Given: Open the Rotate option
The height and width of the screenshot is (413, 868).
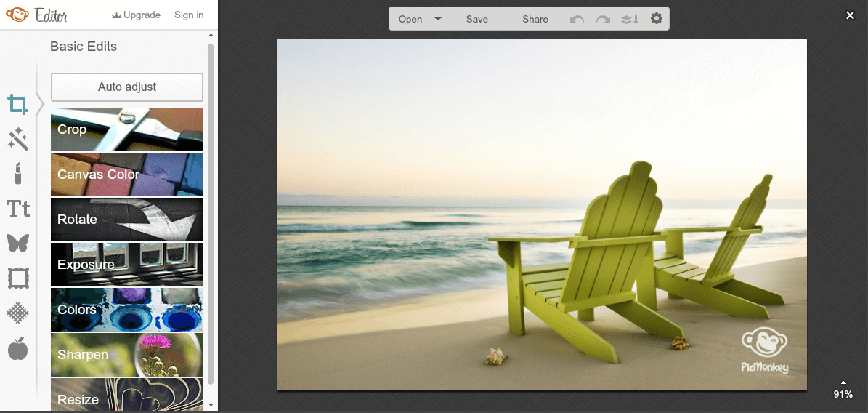Looking at the screenshot, I should click(127, 220).
